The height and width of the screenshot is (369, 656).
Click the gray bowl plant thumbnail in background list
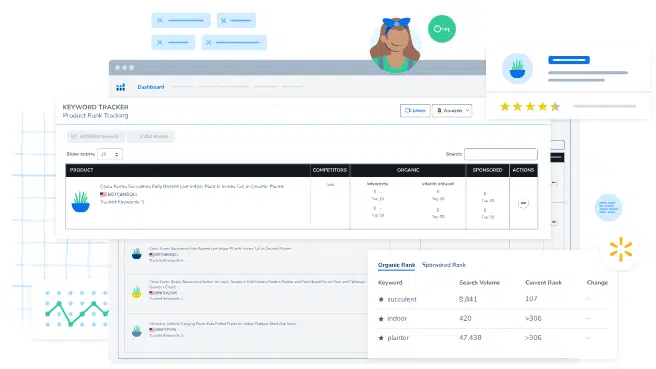[x=136, y=331]
